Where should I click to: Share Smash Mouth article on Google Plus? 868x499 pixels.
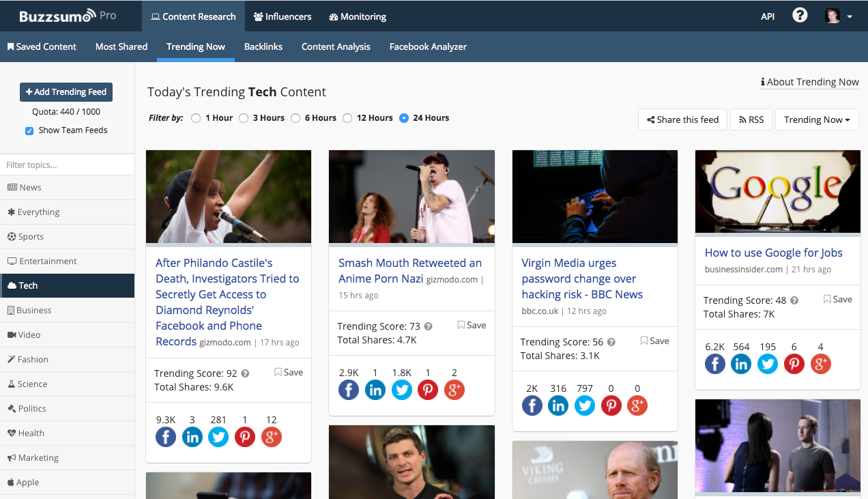coord(454,390)
